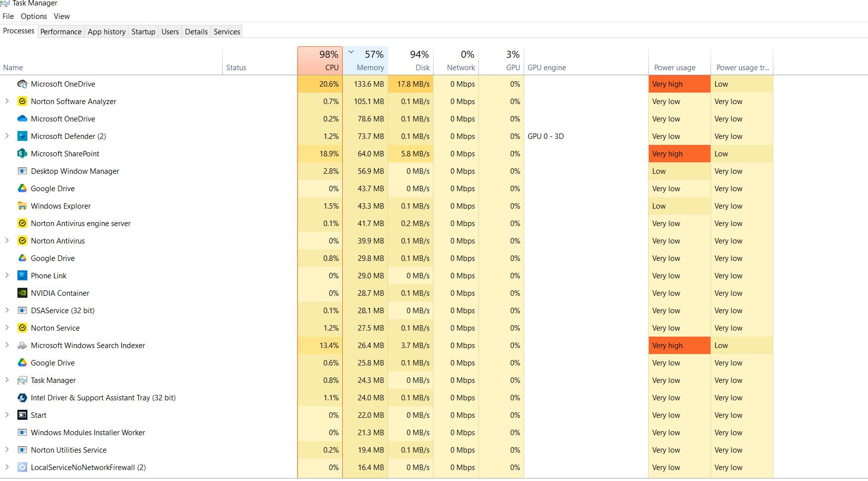This screenshot has height=481, width=868.
Task: Expand the Task Manager process group
Action: (x=7, y=380)
